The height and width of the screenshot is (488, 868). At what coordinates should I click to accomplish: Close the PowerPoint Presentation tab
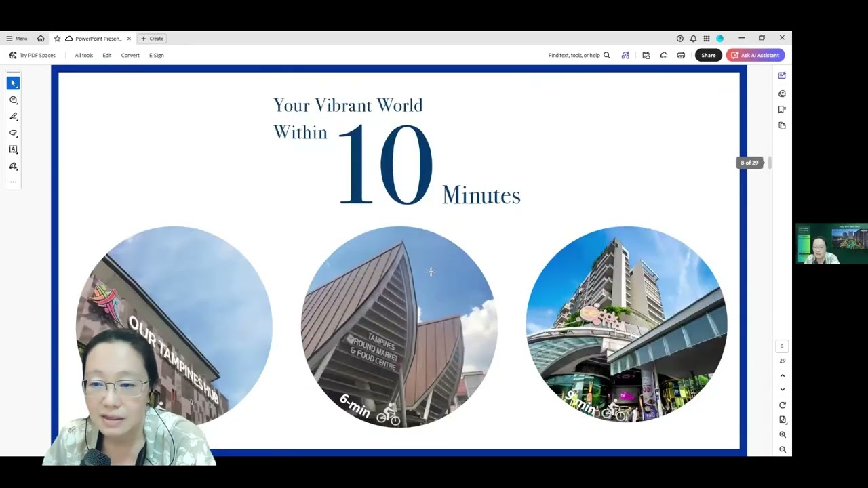(x=129, y=39)
